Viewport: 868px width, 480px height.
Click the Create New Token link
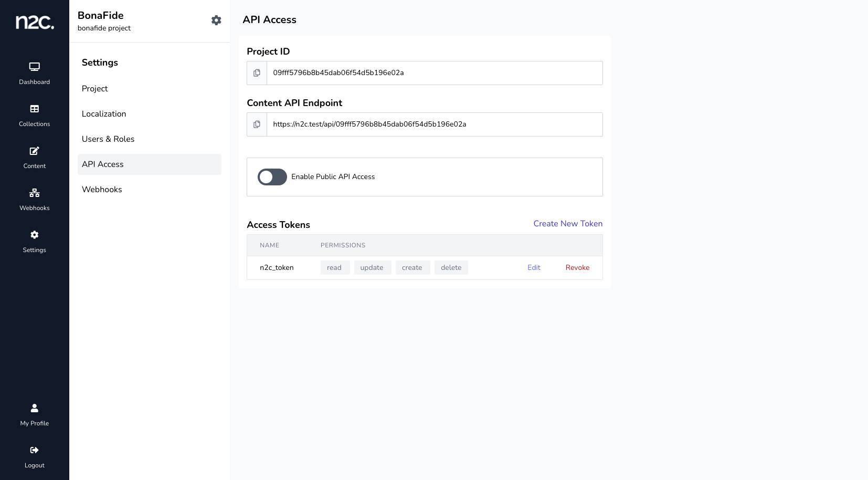(x=568, y=224)
